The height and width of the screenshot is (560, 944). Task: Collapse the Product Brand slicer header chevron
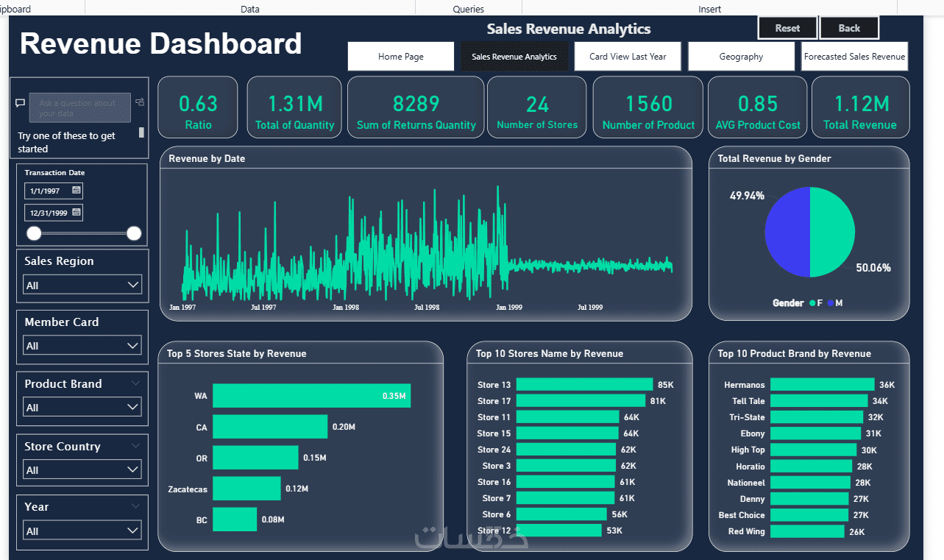[x=135, y=383]
